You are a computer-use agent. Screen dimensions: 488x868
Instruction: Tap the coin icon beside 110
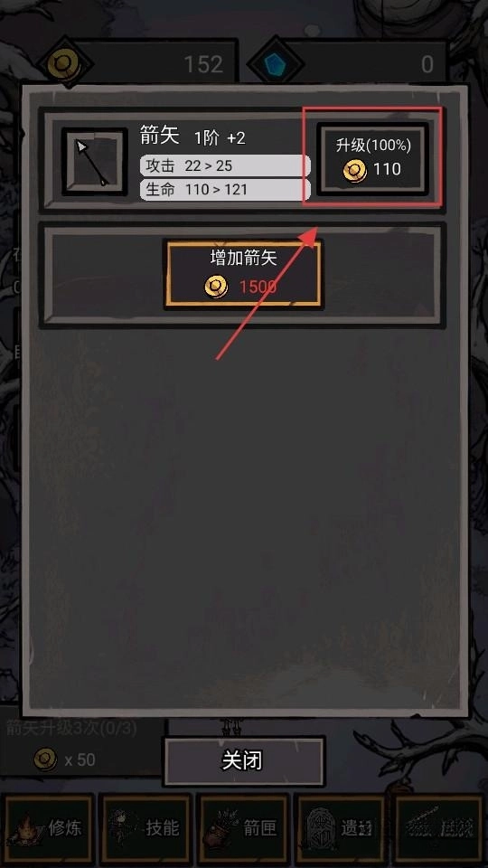[x=354, y=171]
